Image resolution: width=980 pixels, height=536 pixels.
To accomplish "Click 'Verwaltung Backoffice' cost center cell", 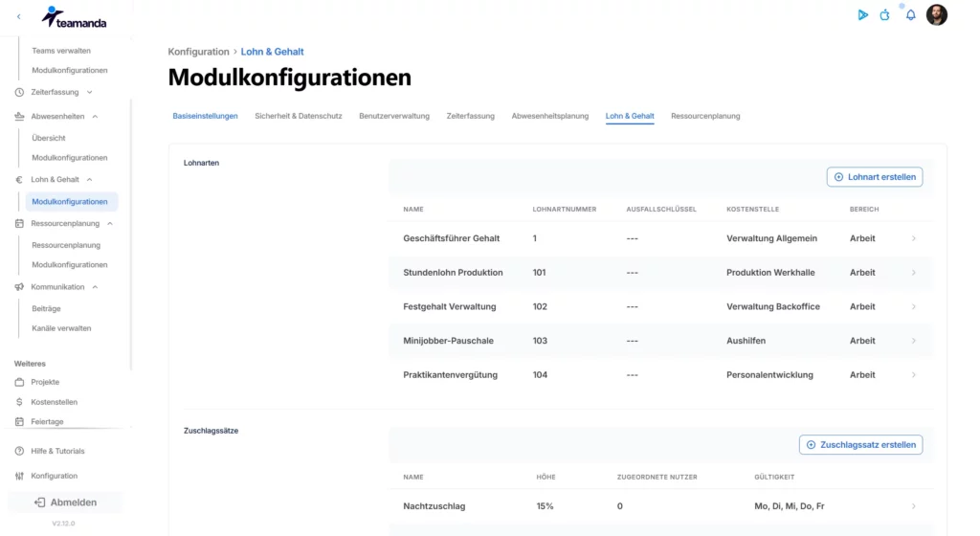I will tap(772, 306).
